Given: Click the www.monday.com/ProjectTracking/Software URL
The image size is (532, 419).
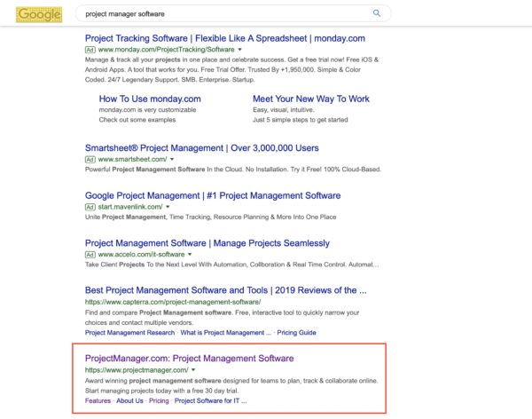Looking at the screenshot, I should point(167,50).
